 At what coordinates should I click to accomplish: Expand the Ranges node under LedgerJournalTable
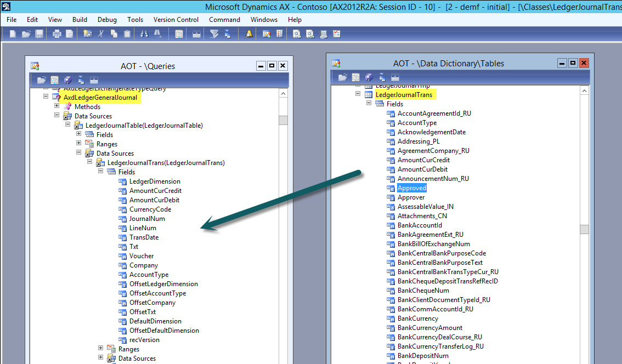(79, 144)
